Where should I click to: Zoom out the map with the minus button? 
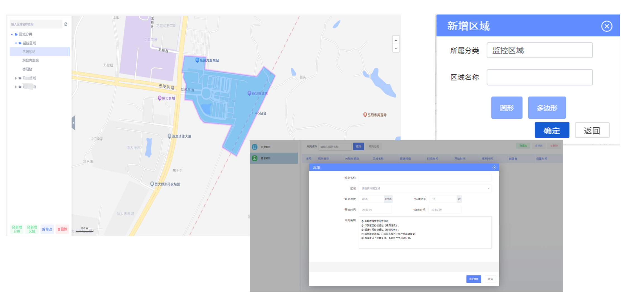pos(396,49)
